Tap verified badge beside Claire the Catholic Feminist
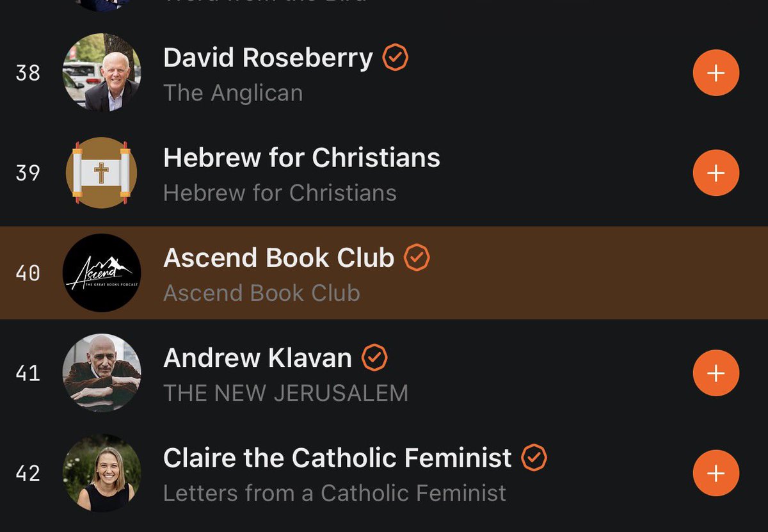768x532 pixels. click(534, 457)
